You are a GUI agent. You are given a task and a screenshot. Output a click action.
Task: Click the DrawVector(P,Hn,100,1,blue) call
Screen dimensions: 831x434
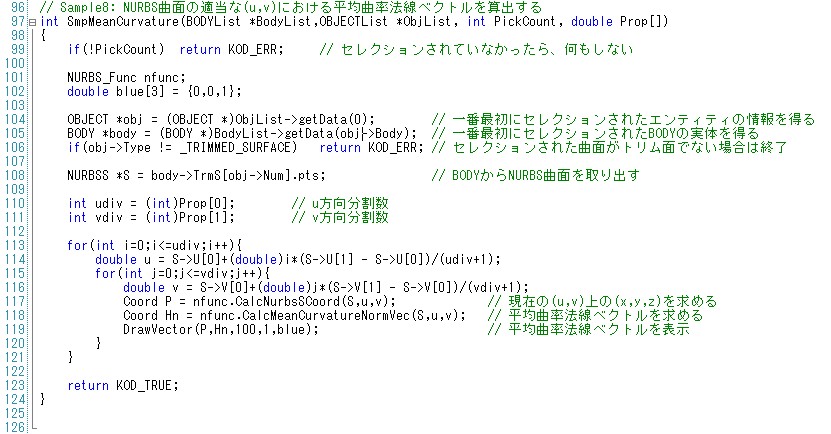[221, 330]
